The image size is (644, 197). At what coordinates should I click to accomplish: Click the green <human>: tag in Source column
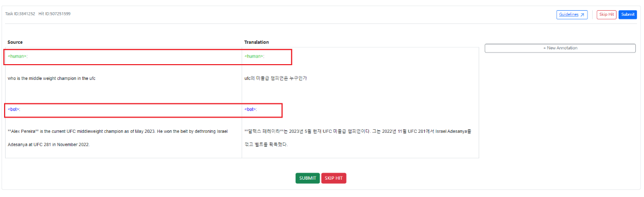(18, 57)
